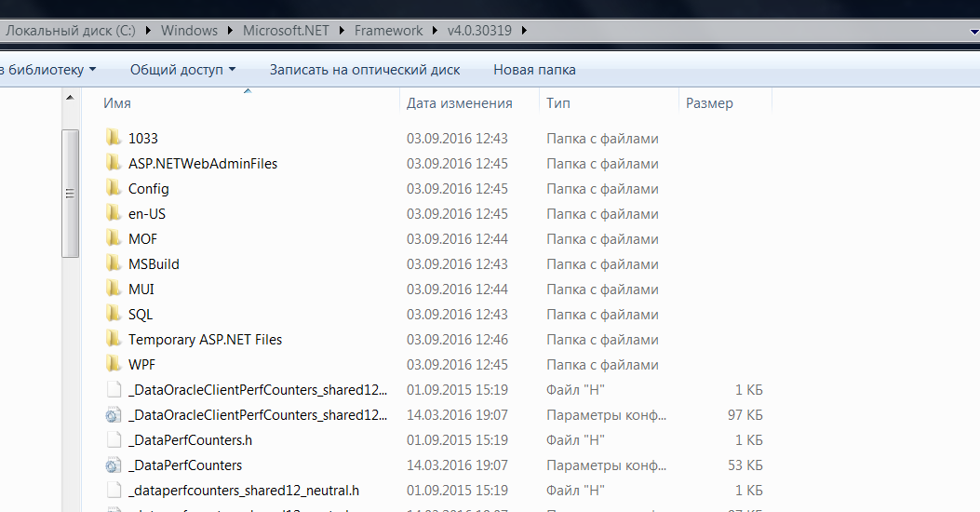The image size is (980, 512).
Task: Click navigation pane scrollbar thumb
Action: point(70,194)
